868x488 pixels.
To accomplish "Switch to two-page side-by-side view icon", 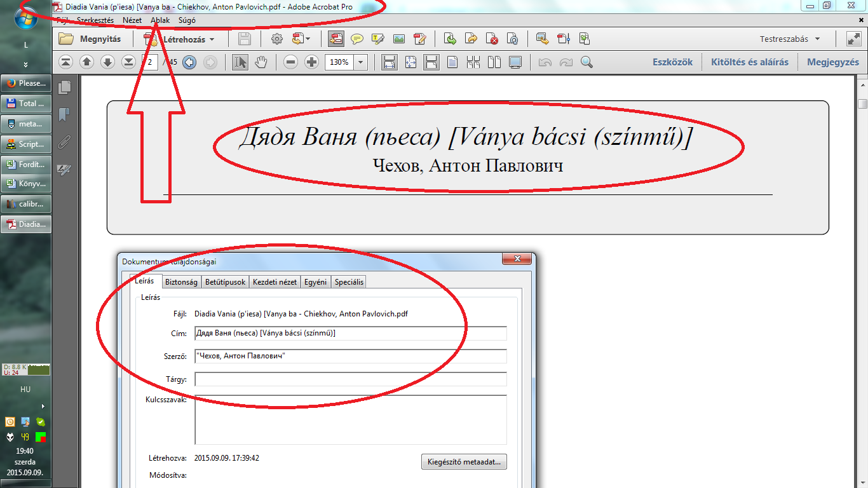I will pyautogui.click(x=494, y=62).
